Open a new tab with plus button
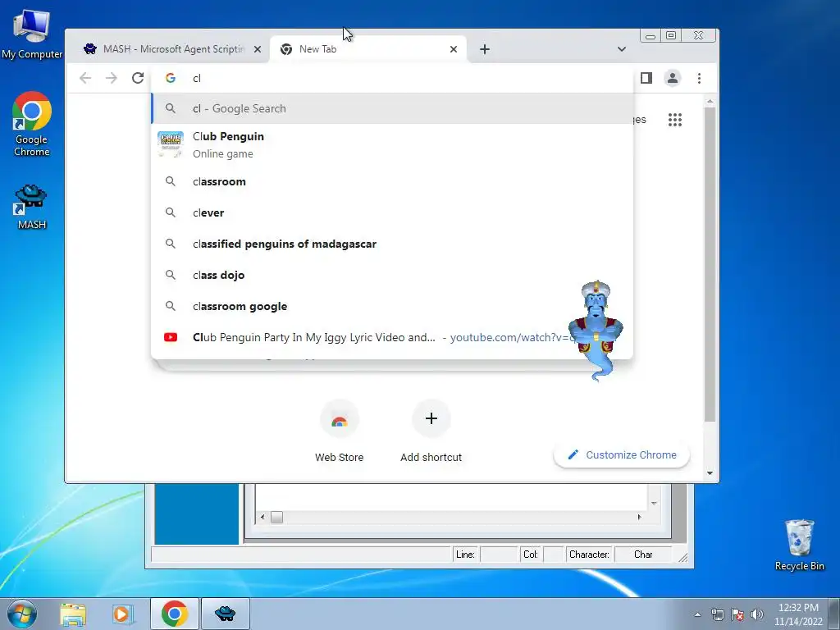Screen dimensions: 840x630 point(485,49)
